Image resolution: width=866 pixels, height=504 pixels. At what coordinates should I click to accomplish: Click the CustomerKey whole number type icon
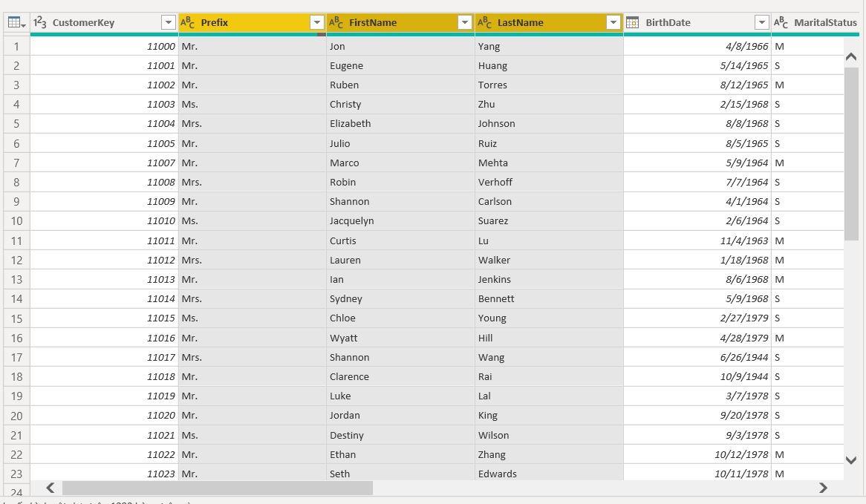[40, 23]
